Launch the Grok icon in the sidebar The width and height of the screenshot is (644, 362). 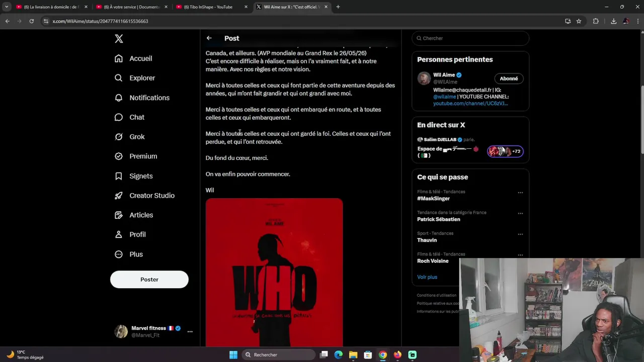(x=119, y=137)
